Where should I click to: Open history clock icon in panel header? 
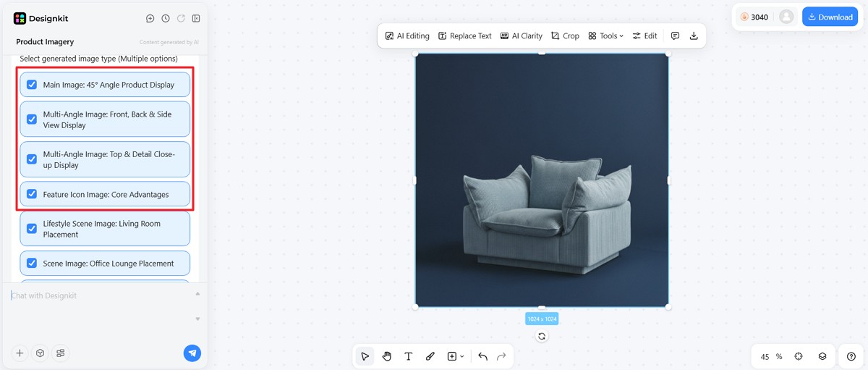[x=166, y=18]
